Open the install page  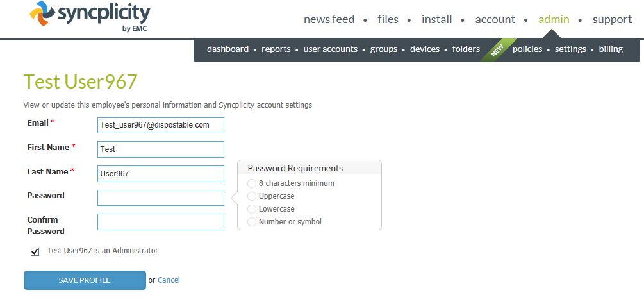436,19
